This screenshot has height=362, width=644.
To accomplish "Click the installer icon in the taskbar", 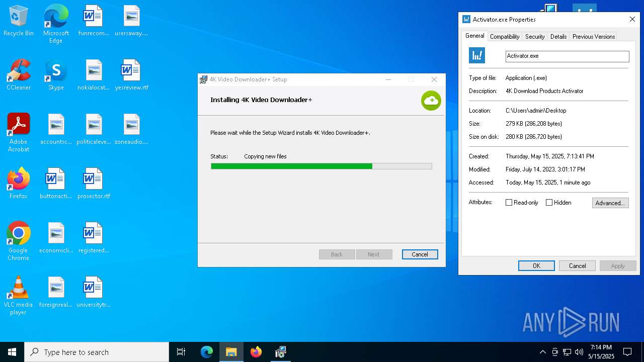I will (x=281, y=352).
